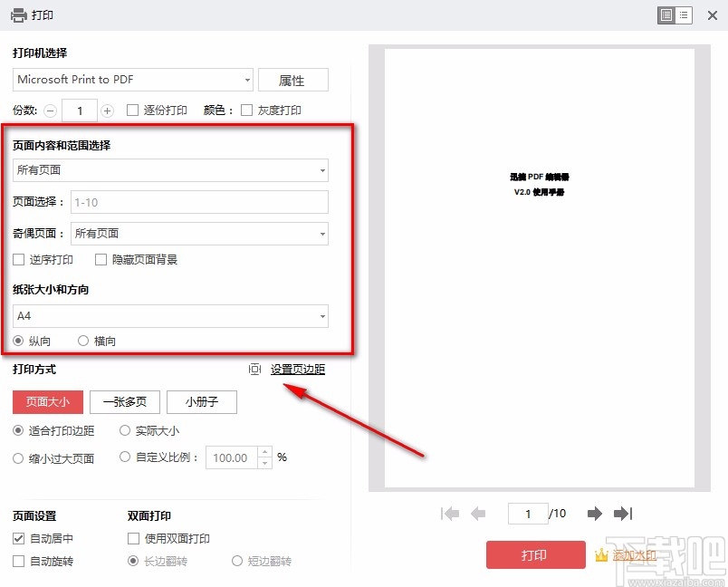Switch to the 小册子 booklet tab
The height and width of the screenshot is (587, 728).
[201, 402]
